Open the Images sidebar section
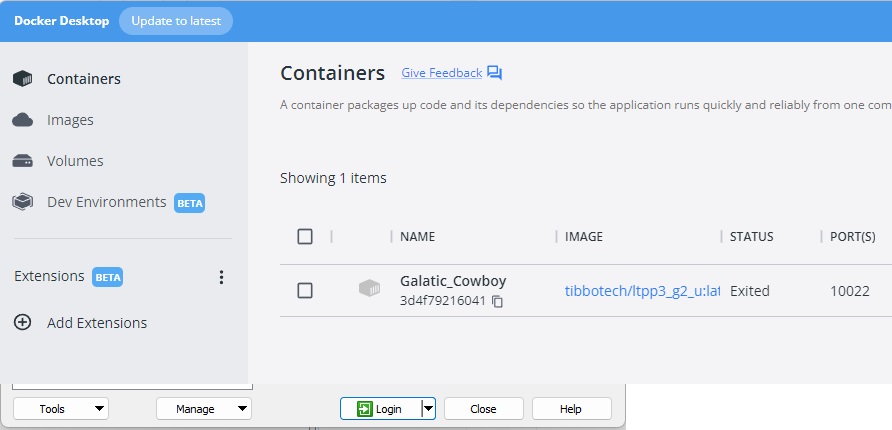Viewport: 892px width, 430px height. [x=70, y=120]
